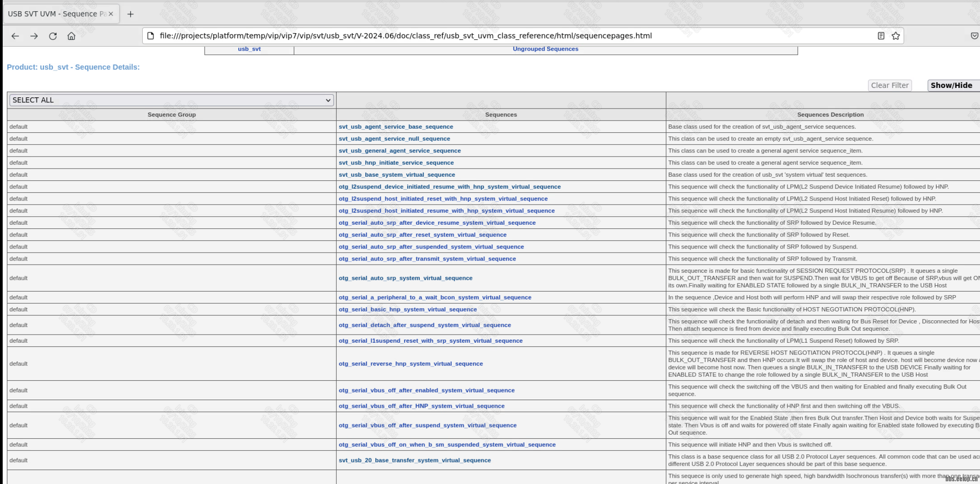Viewport: 980px width, 484px height.
Task: Open svt_usb_general_agent_service_sequence link
Action: pos(400,151)
